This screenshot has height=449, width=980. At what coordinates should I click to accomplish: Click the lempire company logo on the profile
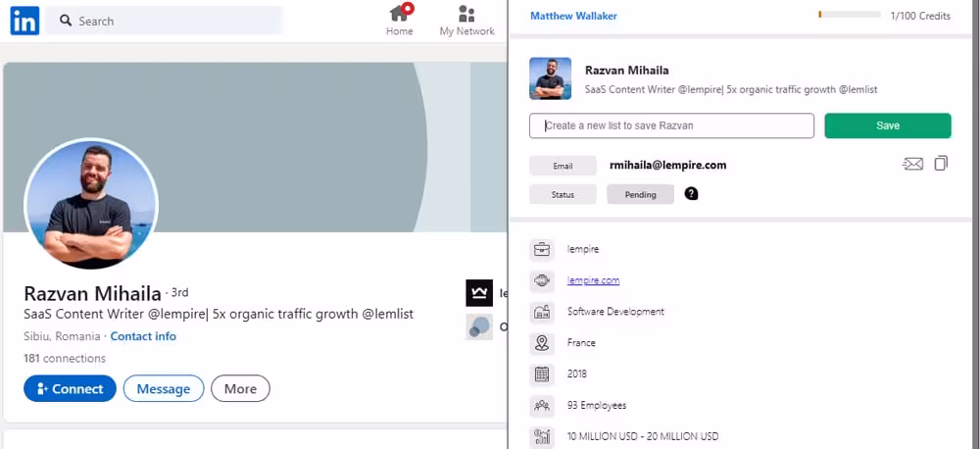coord(479,293)
